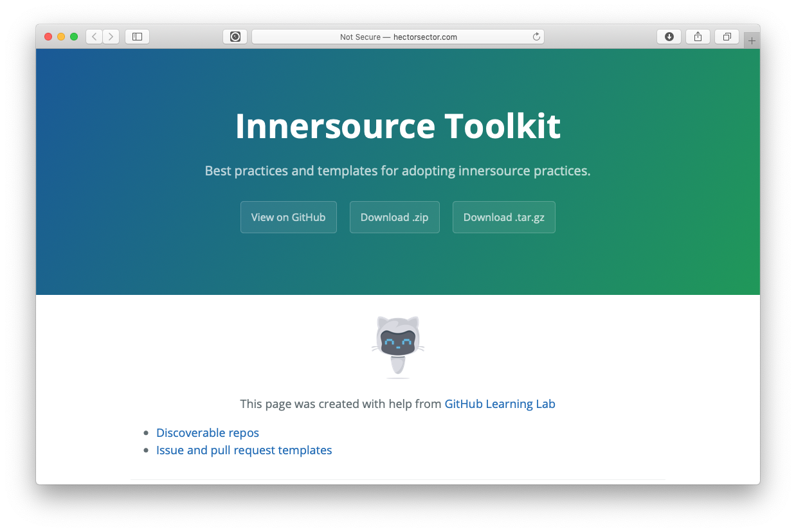The image size is (796, 532).
Task: Open the Downloads list
Action: coord(669,37)
